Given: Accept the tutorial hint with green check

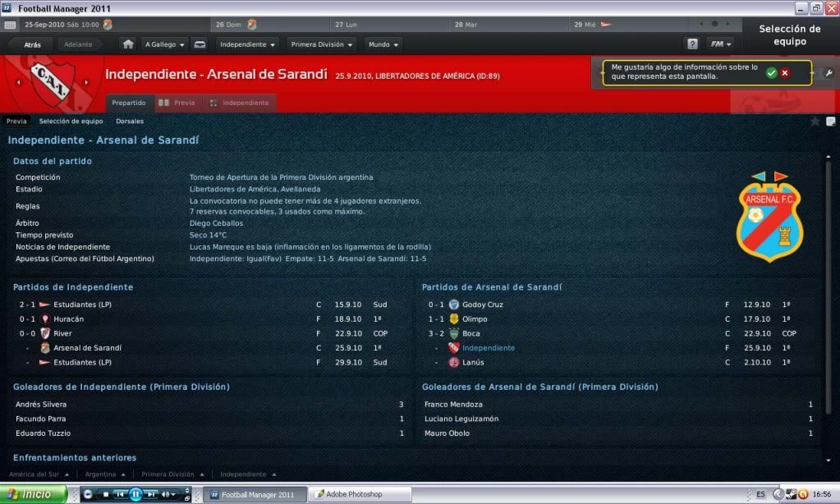Looking at the screenshot, I should point(771,73).
